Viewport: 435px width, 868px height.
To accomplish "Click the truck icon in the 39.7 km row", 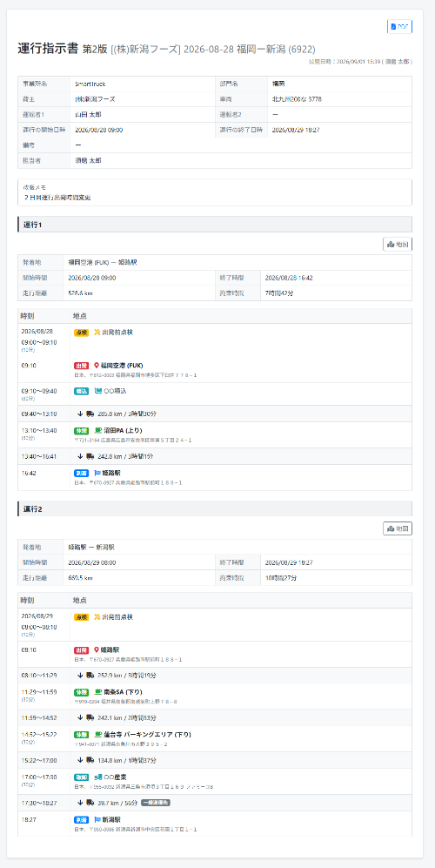I will pos(90,803).
